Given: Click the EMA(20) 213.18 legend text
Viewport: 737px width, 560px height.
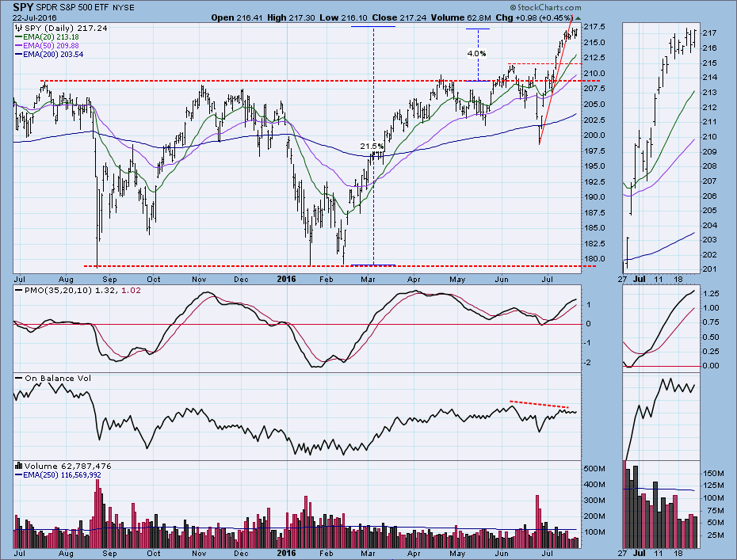Looking at the screenshot, I should coord(51,37).
